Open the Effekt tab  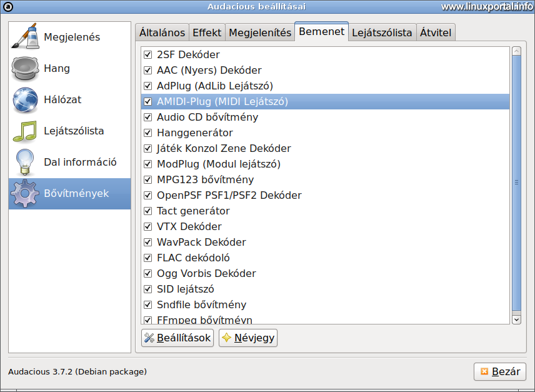click(x=207, y=33)
